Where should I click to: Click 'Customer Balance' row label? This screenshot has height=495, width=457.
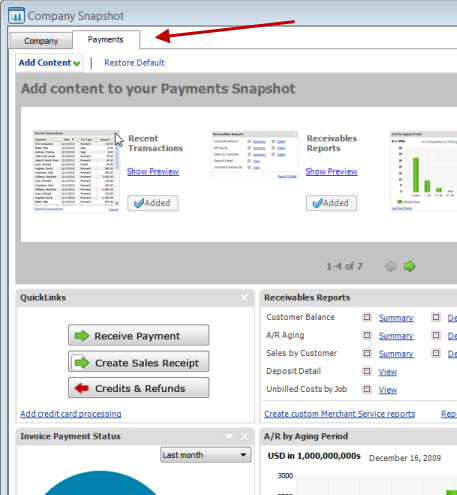[300, 317]
